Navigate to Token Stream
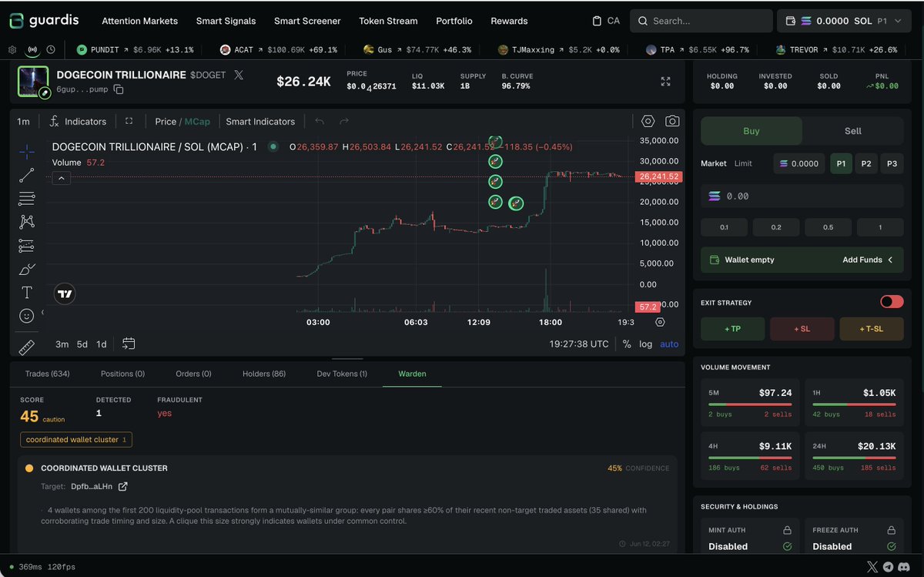This screenshot has width=924, height=577. click(388, 21)
